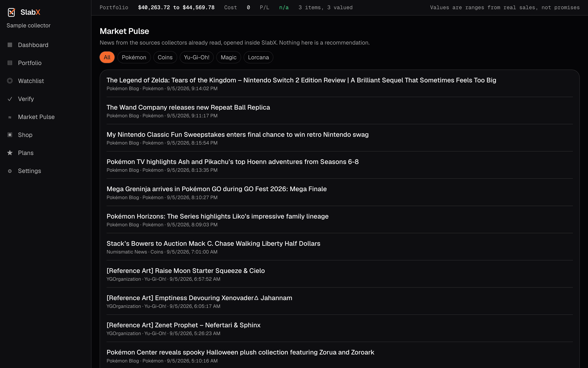Image resolution: width=588 pixels, height=368 pixels.
Task: Click the portfolio value range $40,263.72 to $44,569.78
Action: coord(176,8)
